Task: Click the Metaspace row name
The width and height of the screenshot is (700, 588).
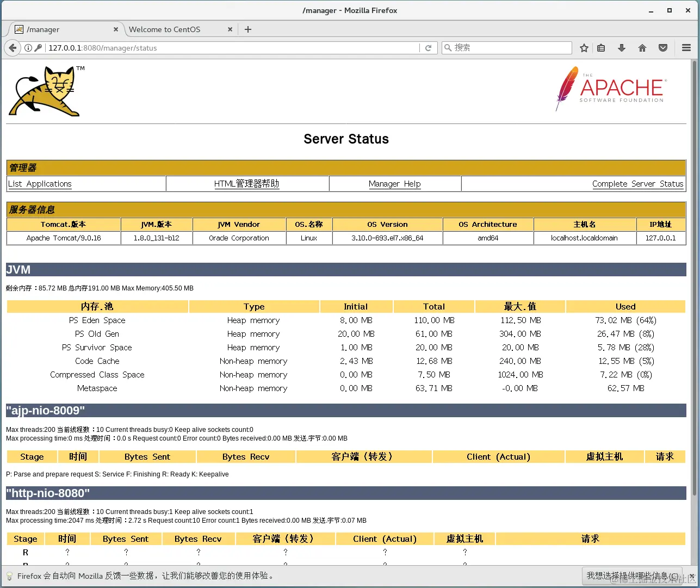Action: tap(97, 388)
